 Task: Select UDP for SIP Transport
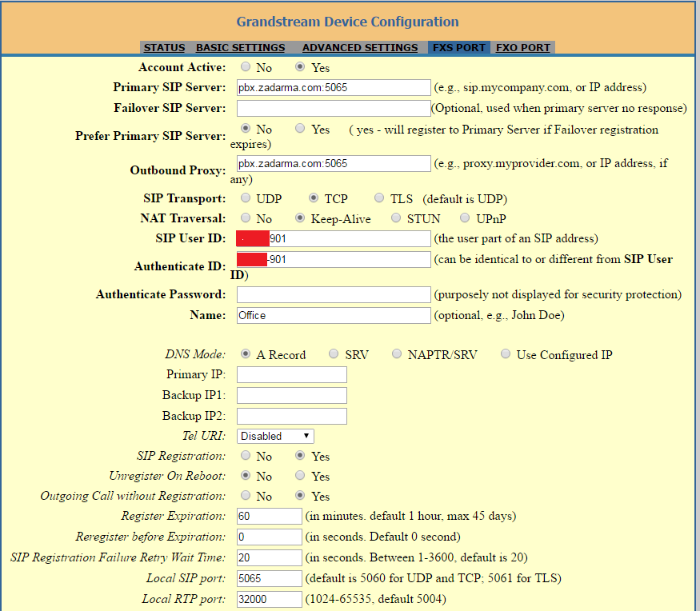(246, 198)
